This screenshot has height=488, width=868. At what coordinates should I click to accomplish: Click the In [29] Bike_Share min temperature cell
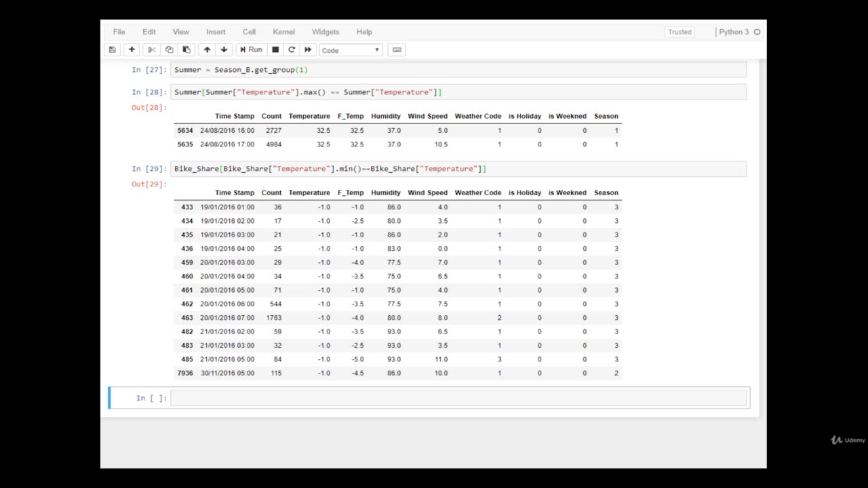click(x=458, y=169)
